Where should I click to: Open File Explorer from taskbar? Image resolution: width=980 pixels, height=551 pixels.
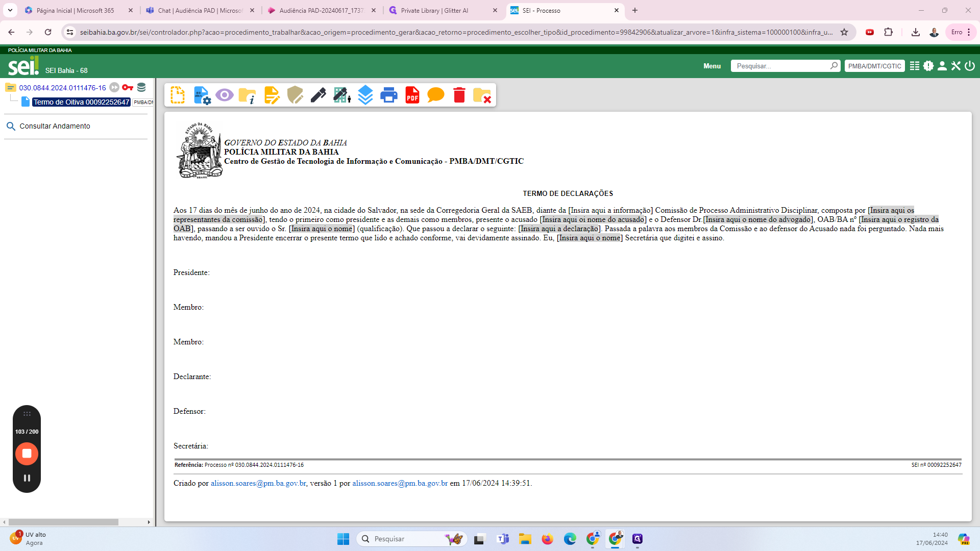coord(525,539)
